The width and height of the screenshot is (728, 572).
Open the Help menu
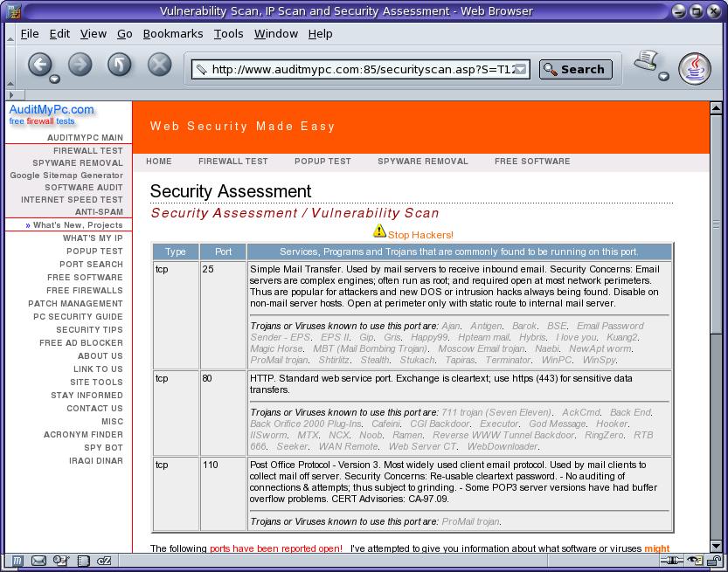pos(321,34)
